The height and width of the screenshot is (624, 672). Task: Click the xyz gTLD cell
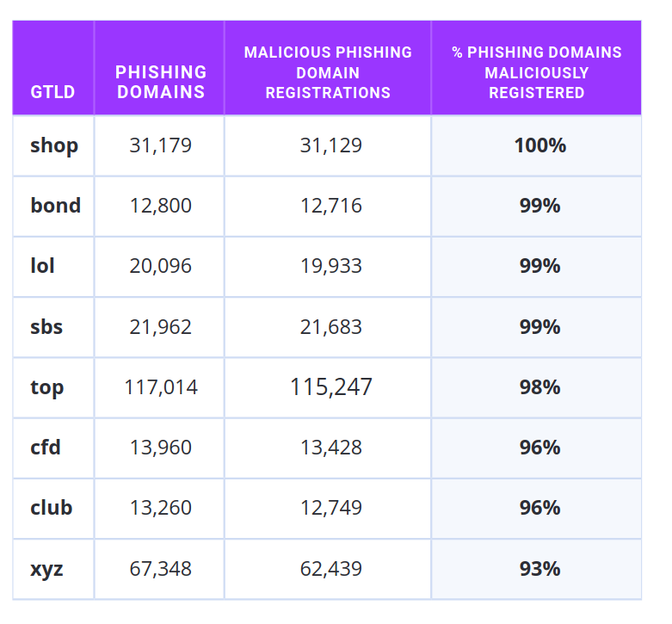coord(46,569)
